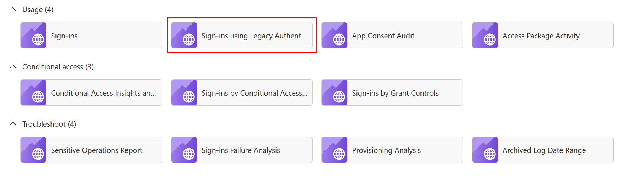Open the Sign-ins workbook tile
The width and height of the screenshot is (644, 181).
coord(91,35)
